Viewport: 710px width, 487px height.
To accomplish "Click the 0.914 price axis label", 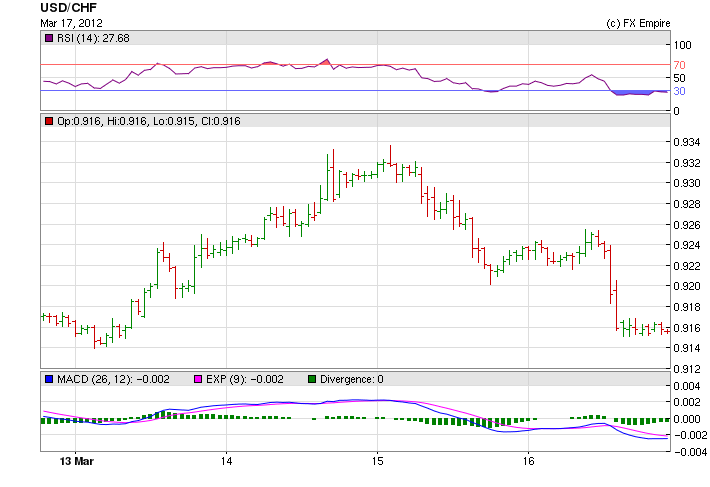I will click(x=686, y=349).
